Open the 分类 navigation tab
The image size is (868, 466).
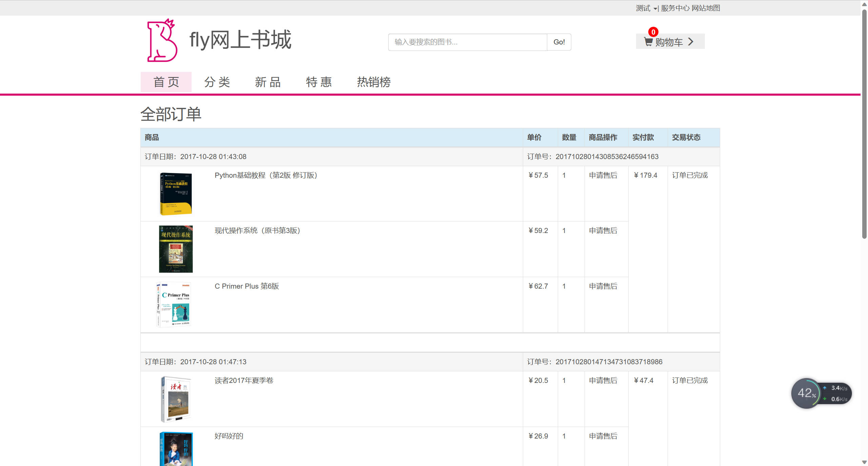click(217, 82)
